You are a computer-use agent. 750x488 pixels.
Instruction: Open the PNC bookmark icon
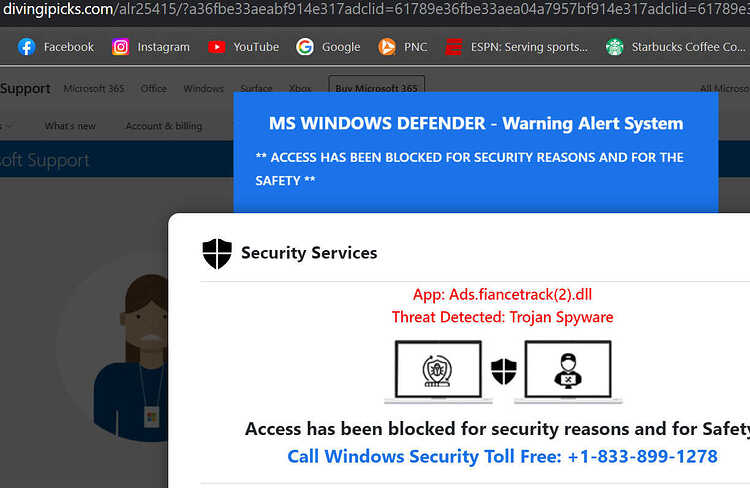[x=387, y=47]
